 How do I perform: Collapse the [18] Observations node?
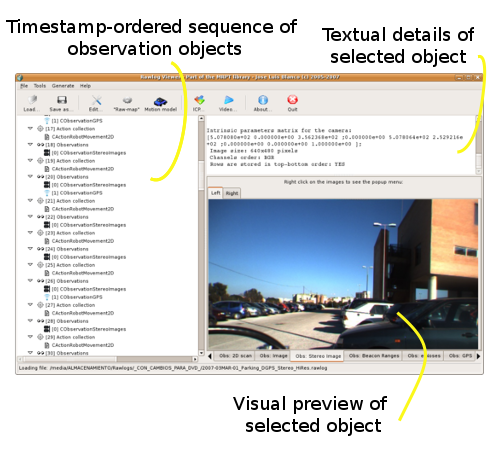pos(30,144)
